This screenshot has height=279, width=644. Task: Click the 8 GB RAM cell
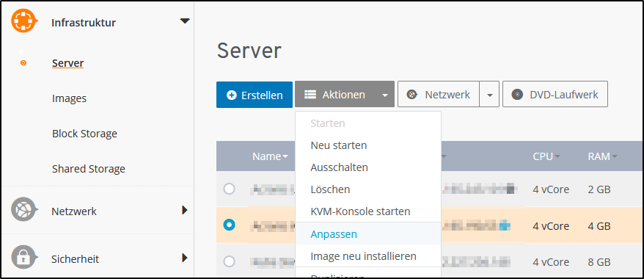599,261
